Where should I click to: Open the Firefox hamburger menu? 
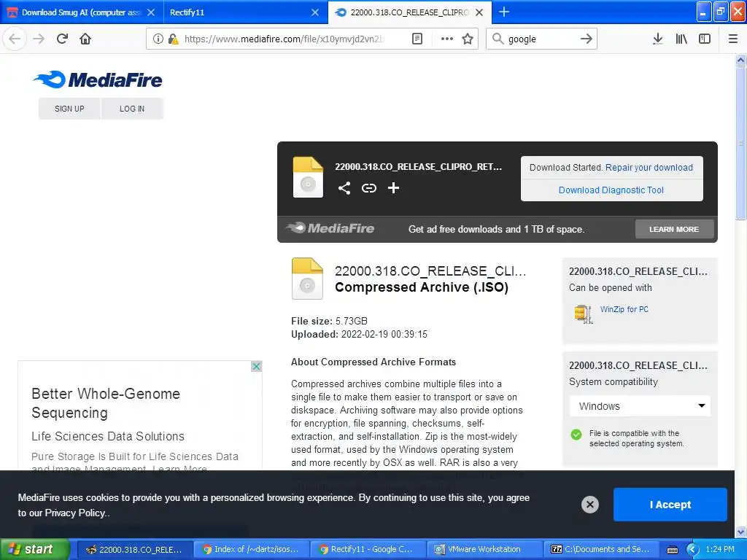[x=733, y=39]
